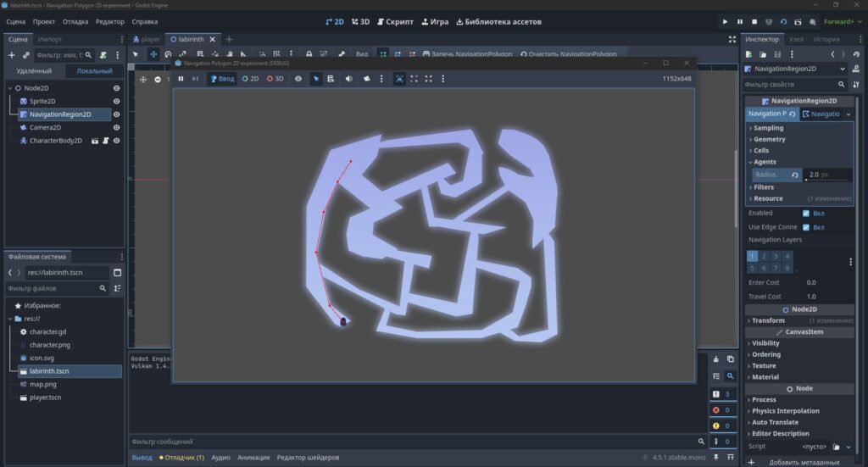Disable Use Edge Connections checkbox
Image resolution: width=868 pixels, height=467 pixels.
tap(806, 227)
